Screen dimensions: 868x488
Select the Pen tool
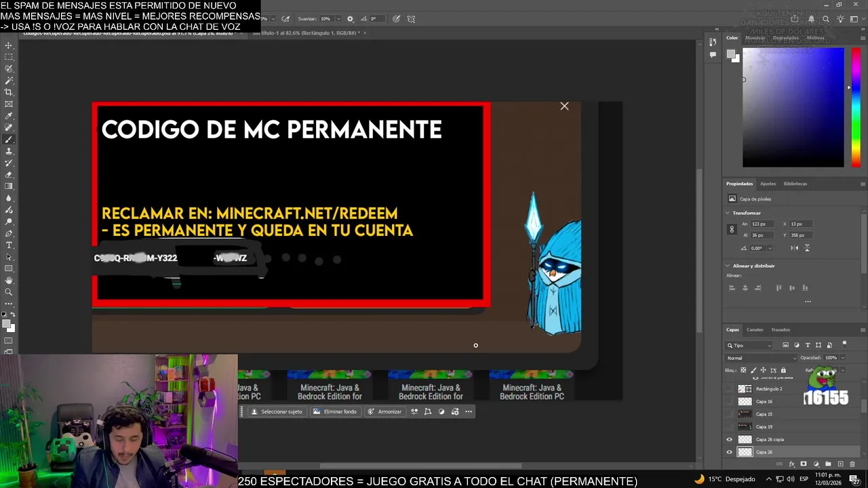pyautogui.click(x=9, y=234)
